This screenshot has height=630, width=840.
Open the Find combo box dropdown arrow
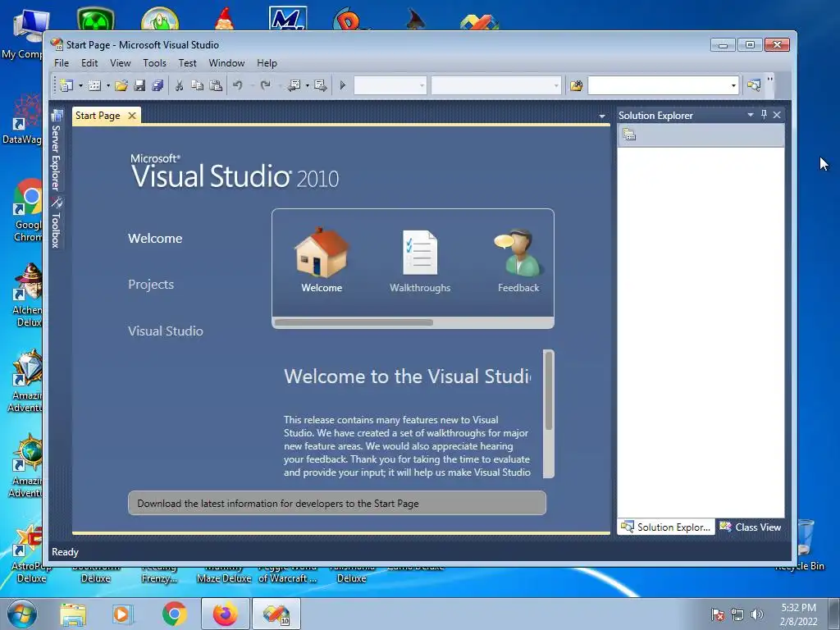(733, 85)
